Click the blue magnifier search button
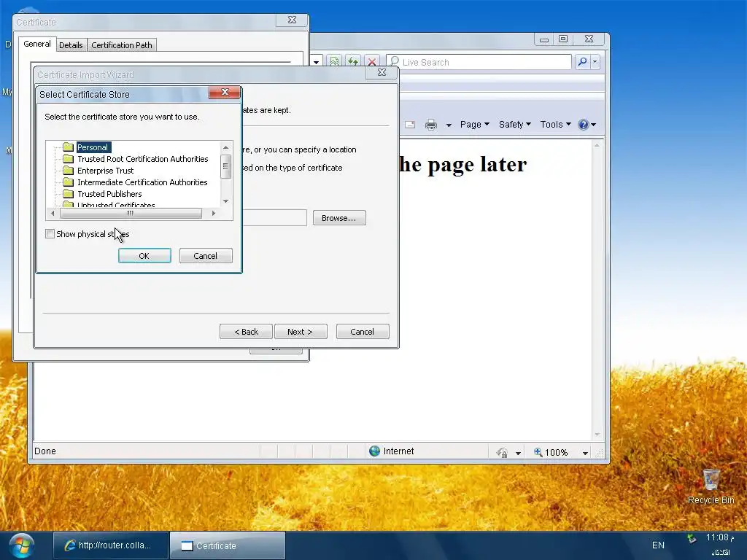This screenshot has width=747, height=560. pyautogui.click(x=582, y=62)
